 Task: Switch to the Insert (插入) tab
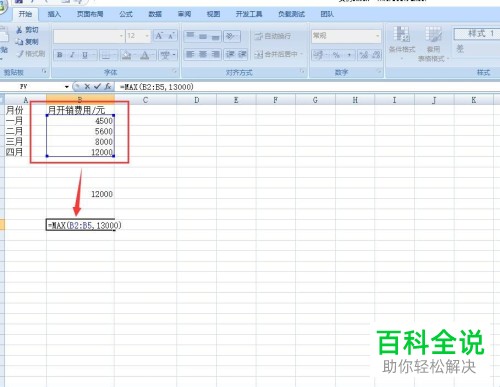(54, 14)
